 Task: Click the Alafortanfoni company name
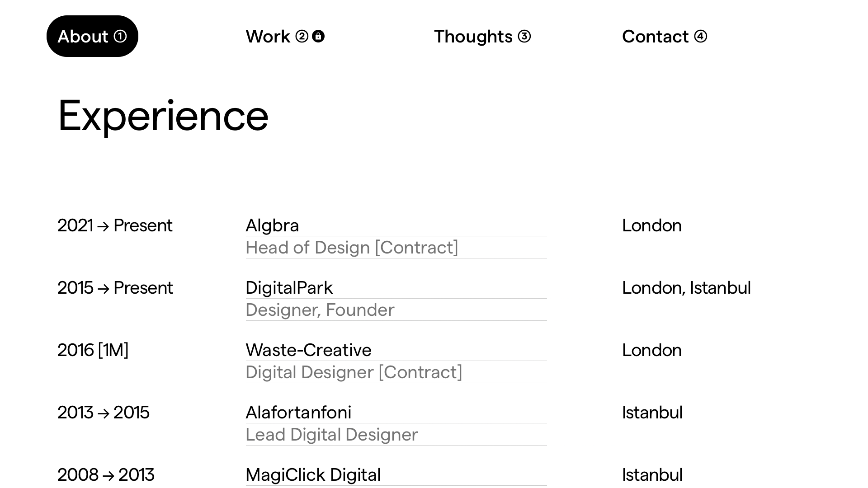298,412
